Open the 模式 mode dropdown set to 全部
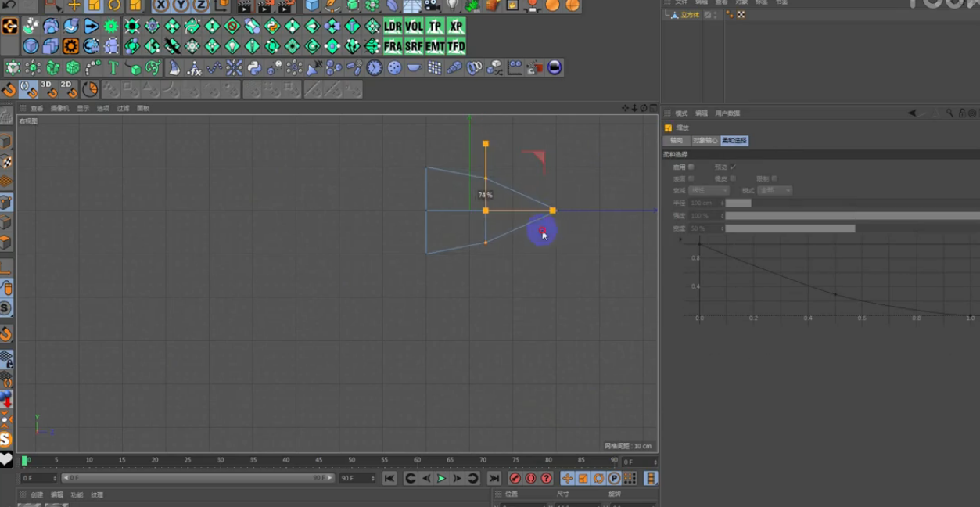This screenshot has width=980, height=507. coord(775,190)
